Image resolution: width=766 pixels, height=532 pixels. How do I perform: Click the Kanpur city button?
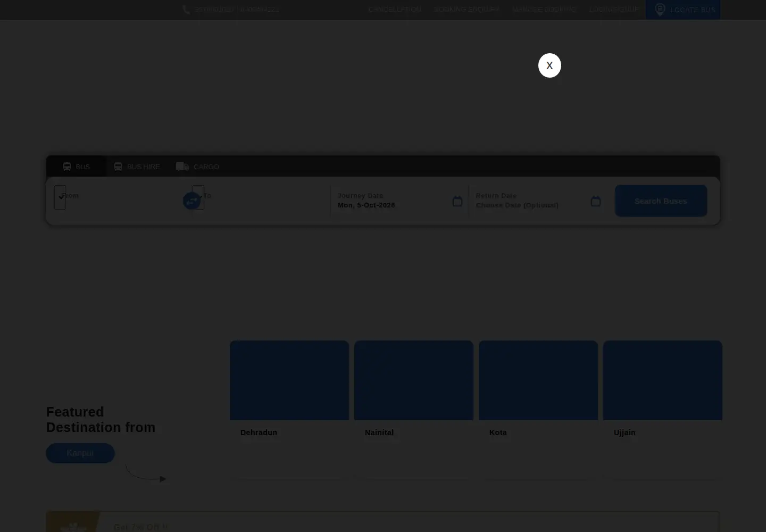(80, 453)
